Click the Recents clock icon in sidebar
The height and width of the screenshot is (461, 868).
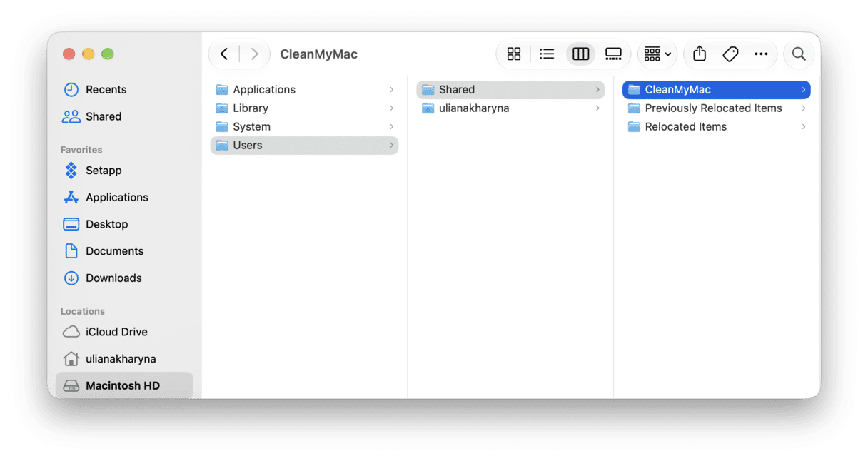pyautogui.click(x=71, y=90)
